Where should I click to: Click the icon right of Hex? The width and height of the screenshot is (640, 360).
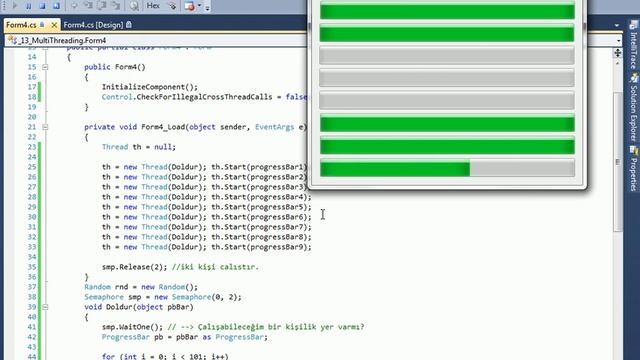click(x=172, y=6)
